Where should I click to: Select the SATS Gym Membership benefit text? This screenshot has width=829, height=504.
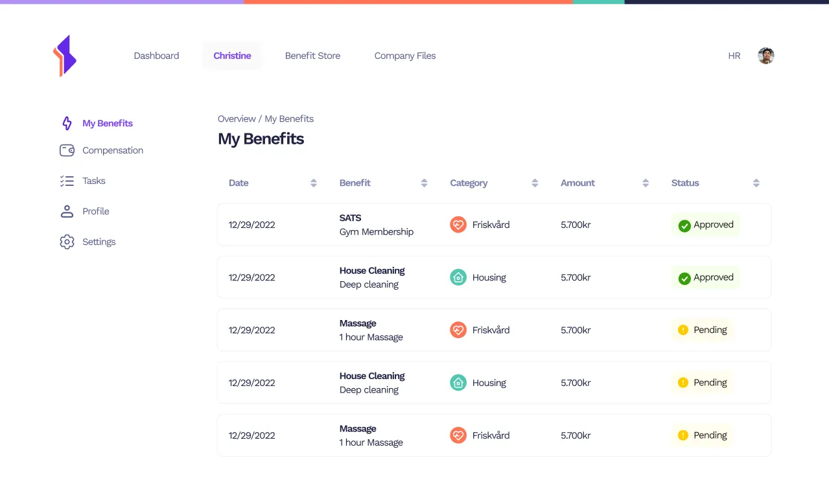coord(377,225)
